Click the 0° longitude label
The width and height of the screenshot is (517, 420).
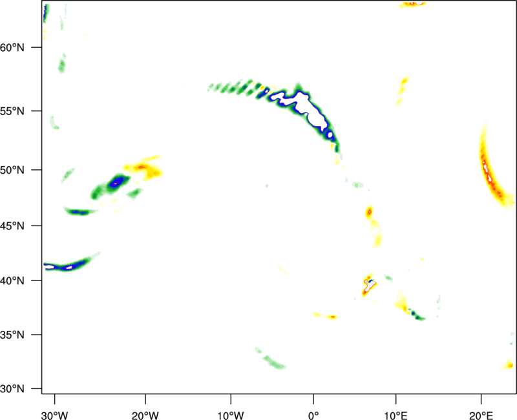[x=313, y=415]
